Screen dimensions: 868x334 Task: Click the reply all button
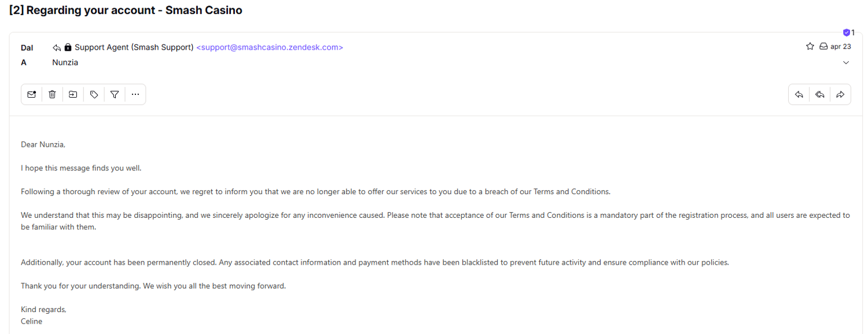pyautogui.click(x=819, y=95)
